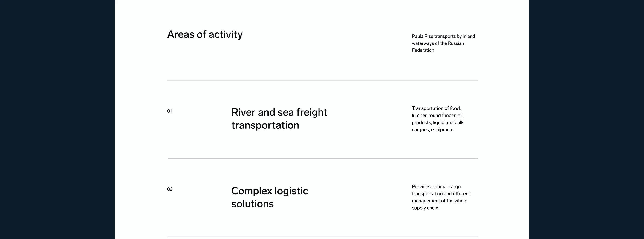This screenshot has height=239, width=644.
Task: Click divider line under the Areas of activity header
Action: pos(322,81)
